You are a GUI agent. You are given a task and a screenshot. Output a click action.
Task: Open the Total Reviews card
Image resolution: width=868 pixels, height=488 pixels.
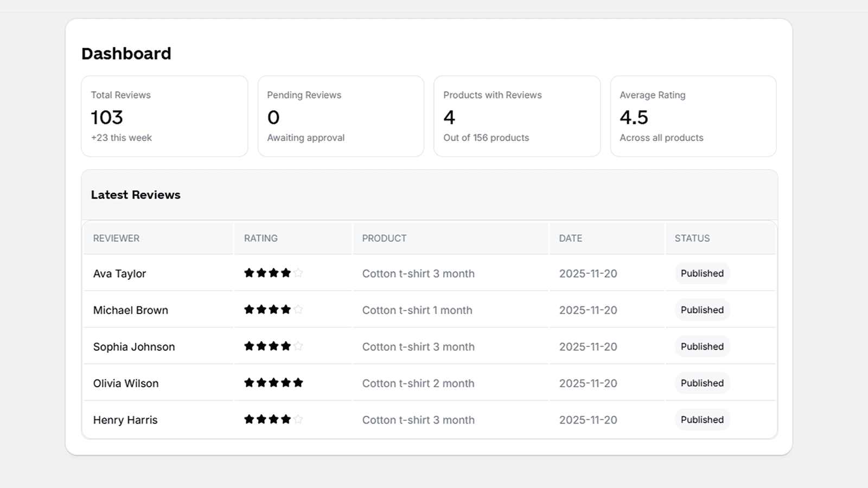tap(164, 116)
